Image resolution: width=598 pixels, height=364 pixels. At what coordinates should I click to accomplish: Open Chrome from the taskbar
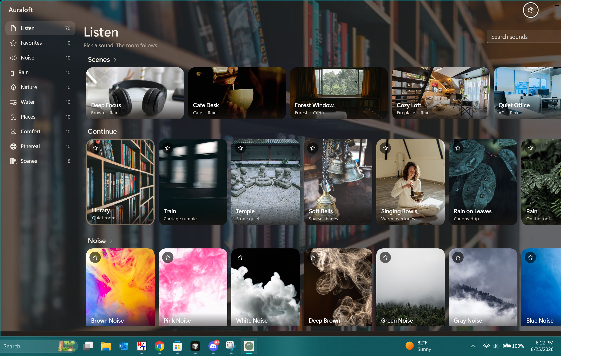(x=160, y=346)
